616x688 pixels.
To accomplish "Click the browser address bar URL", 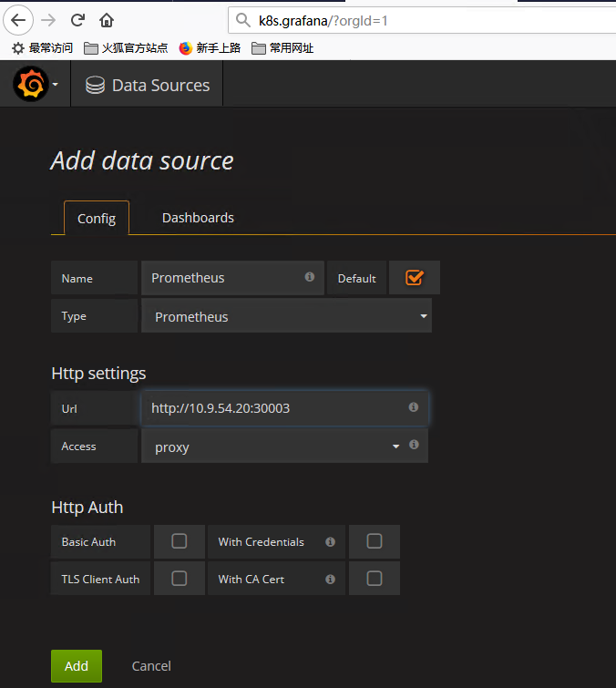I will click(323, 21).
